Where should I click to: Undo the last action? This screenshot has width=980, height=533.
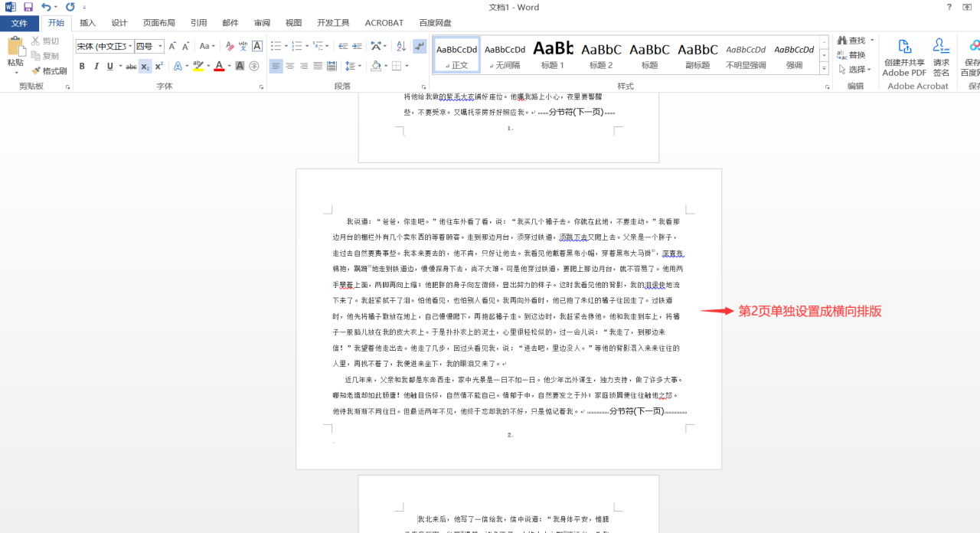click(46, 7)
